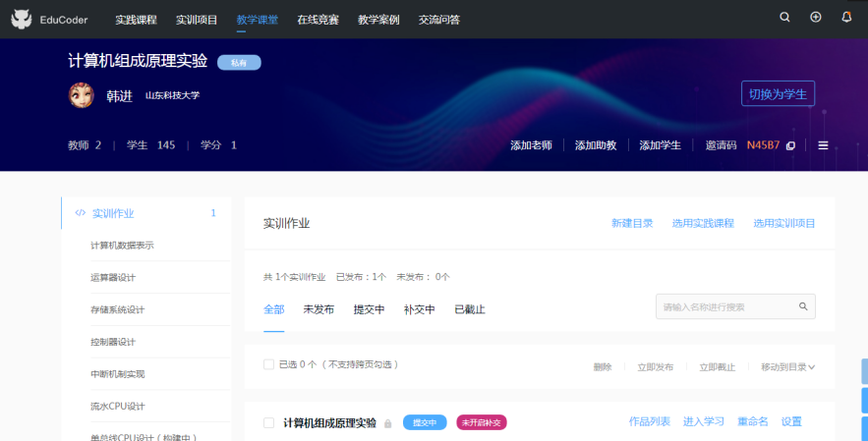Expand the 移动到目录 dropdown

point(787,366)
